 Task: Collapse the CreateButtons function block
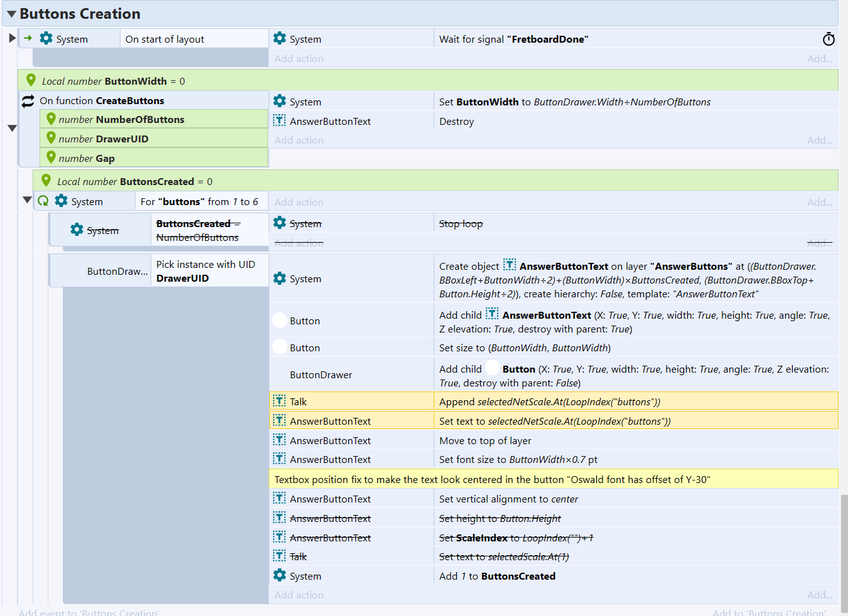[12, 128]
